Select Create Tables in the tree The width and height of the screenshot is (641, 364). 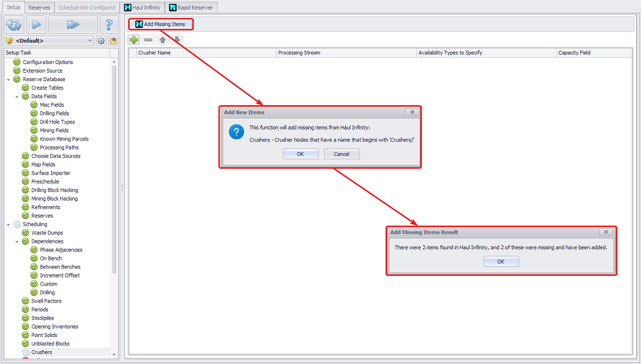pyautogui.click(x=47, y=88)
